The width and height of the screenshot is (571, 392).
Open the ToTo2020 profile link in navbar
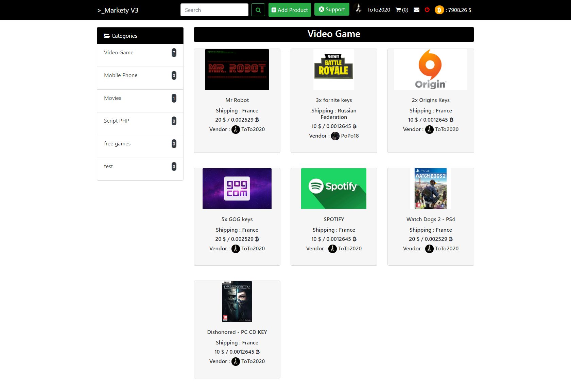[x=379, y=10]
